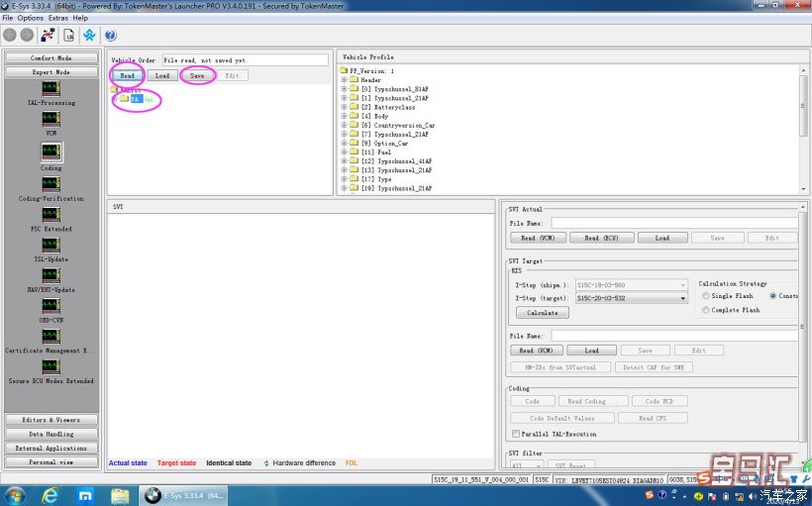Viewport: 812px width, 506px height.
Task: Click the Vehicle Order file status field
Action: [x=245, y=60]
